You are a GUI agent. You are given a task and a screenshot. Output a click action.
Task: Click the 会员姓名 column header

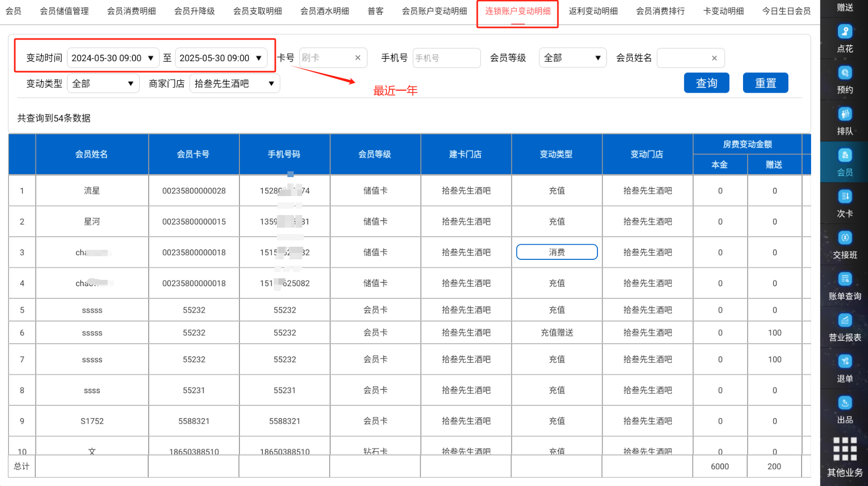click(x=92, y=154)
